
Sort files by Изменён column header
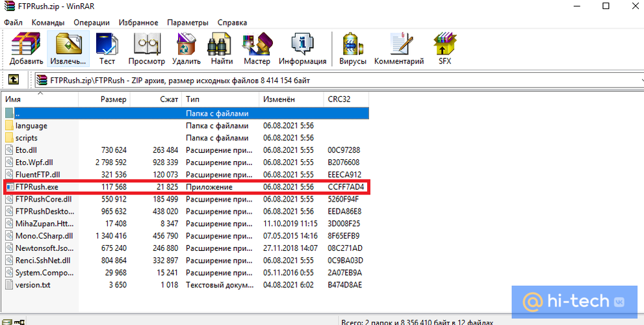(279, 99)
